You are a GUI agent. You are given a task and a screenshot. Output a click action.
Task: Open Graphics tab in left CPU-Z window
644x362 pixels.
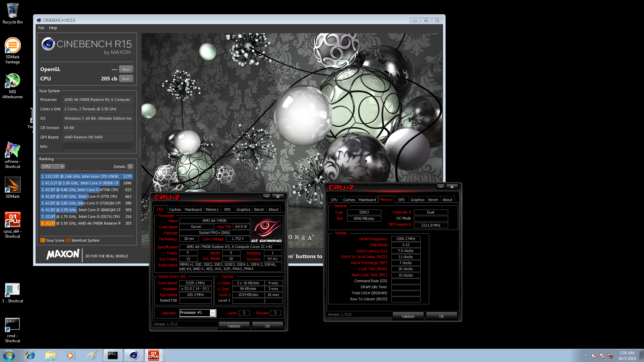(244, 209)
